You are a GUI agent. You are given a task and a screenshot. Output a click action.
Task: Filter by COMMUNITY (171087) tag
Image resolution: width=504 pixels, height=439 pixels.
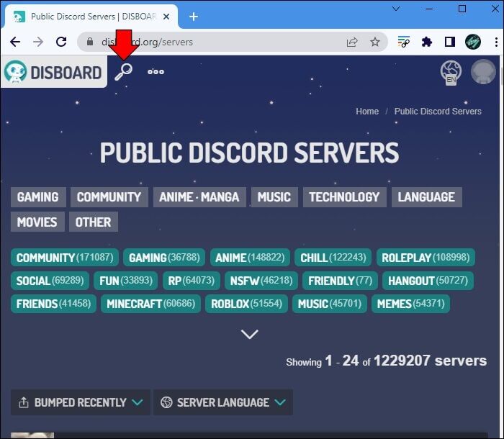[x=65, y=258]
